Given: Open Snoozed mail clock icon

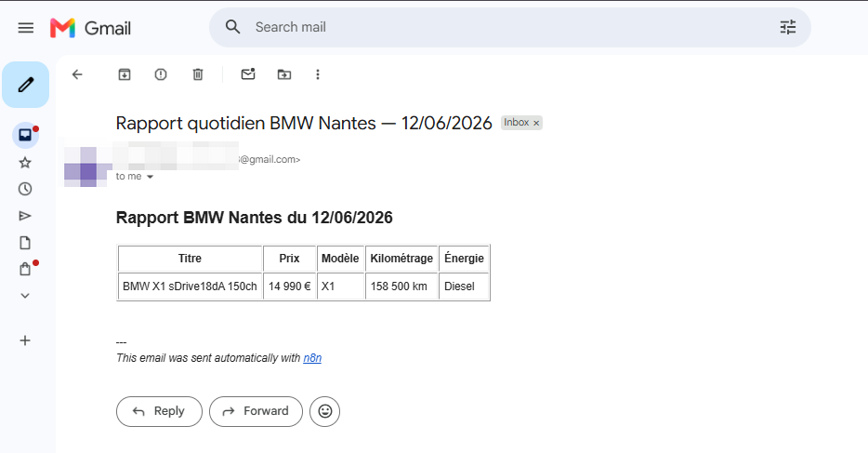Looking at the screenshot, I should tap(25, 189).
